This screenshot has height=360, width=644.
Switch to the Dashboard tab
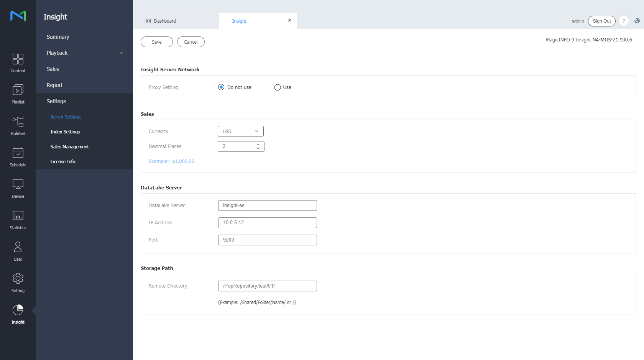click(x=165, y=21)
